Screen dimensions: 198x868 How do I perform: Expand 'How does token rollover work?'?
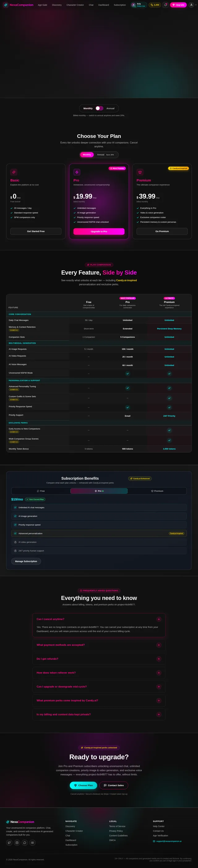[x=99, y=672]
